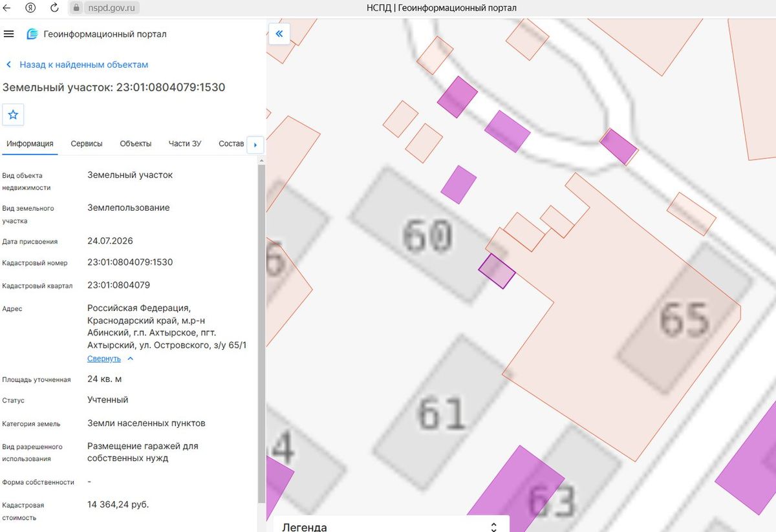
Task: Reload the page with the refresh icon
Action: (x=54, y=8)
